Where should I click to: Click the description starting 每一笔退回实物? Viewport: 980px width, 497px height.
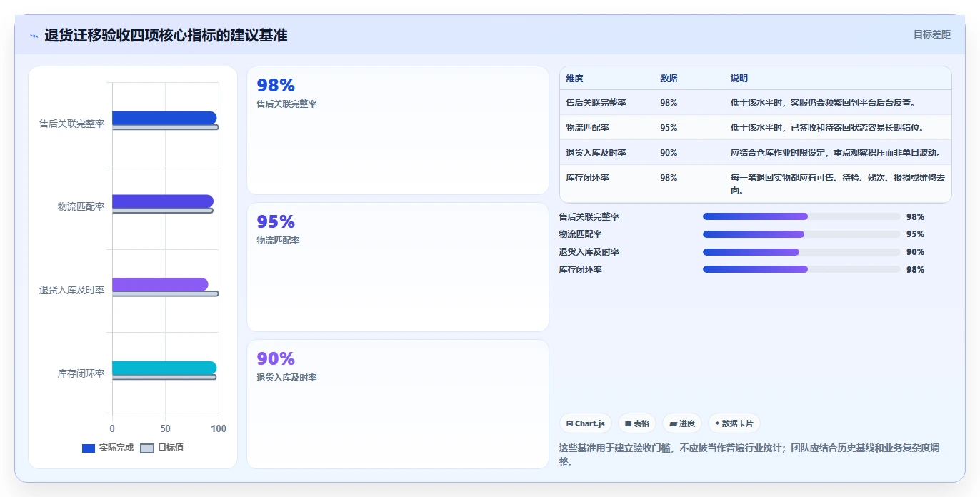(837, 184)
